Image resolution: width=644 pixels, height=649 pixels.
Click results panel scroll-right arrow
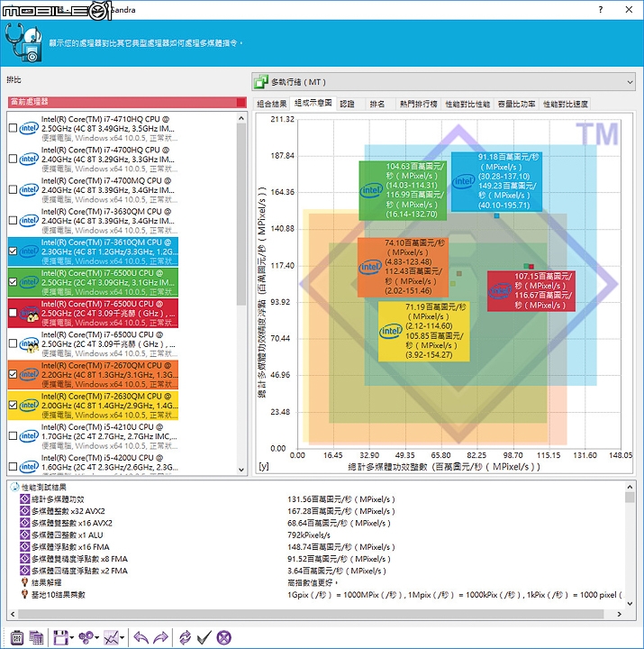(x=619, y=614)
